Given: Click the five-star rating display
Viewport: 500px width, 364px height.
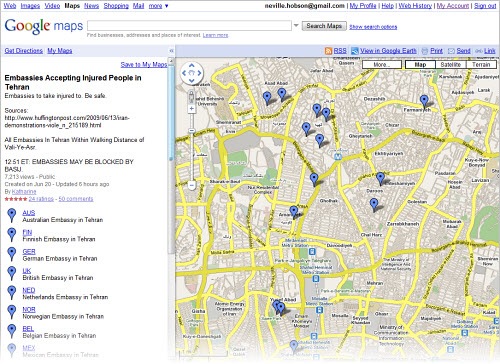Looking at the screenshot, I should click(x=16, y=199).
